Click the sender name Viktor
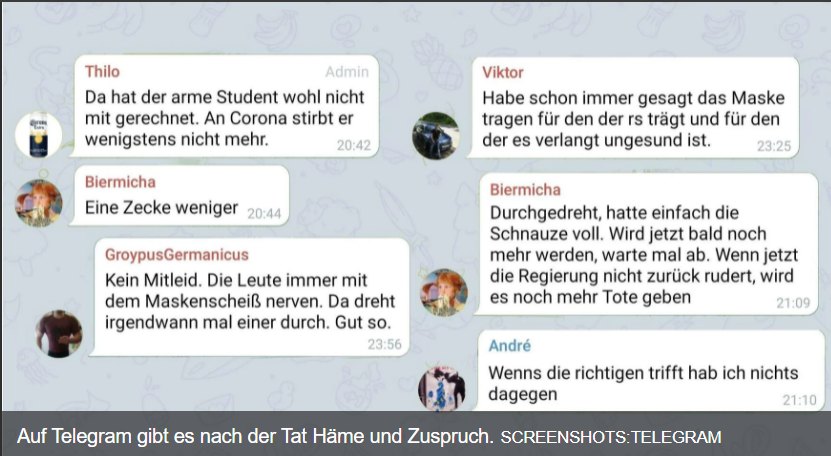This screenshot has width=831, height=456. (x=502, y=73)
